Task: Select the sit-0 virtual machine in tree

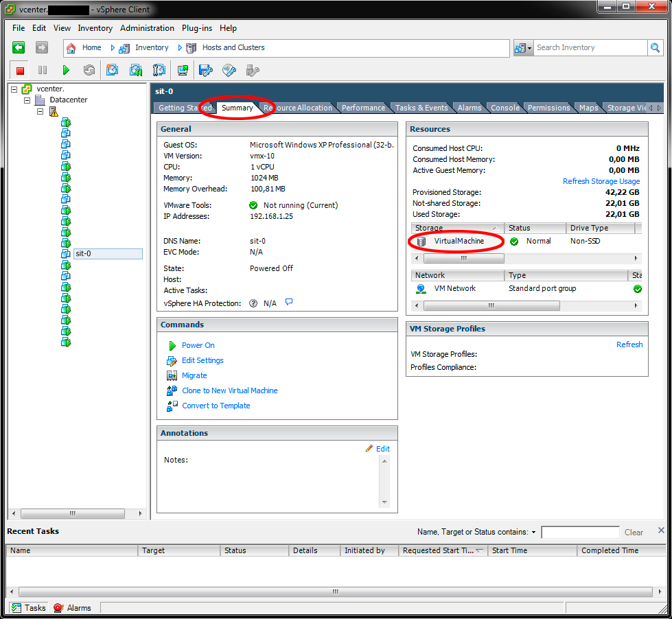Action: click(108, 254)
